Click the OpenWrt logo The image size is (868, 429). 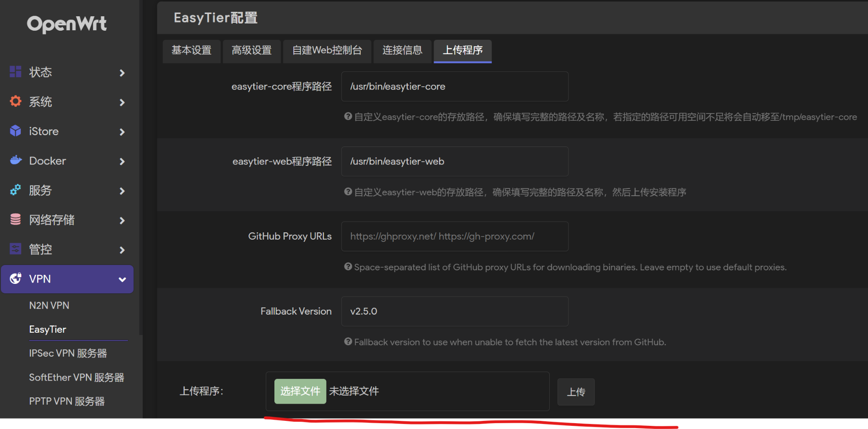coord(67,24)
